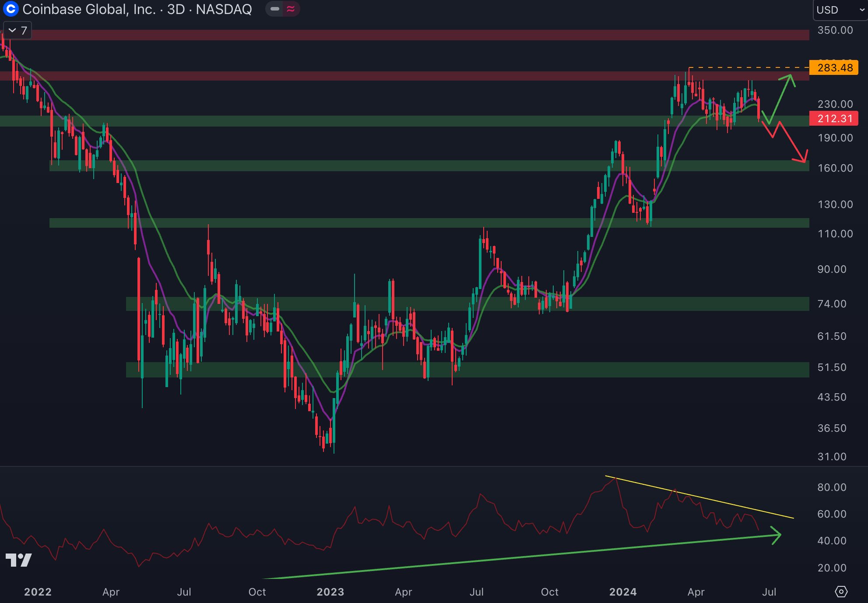Select the topmost red resistance zone

tap(394, 35)
